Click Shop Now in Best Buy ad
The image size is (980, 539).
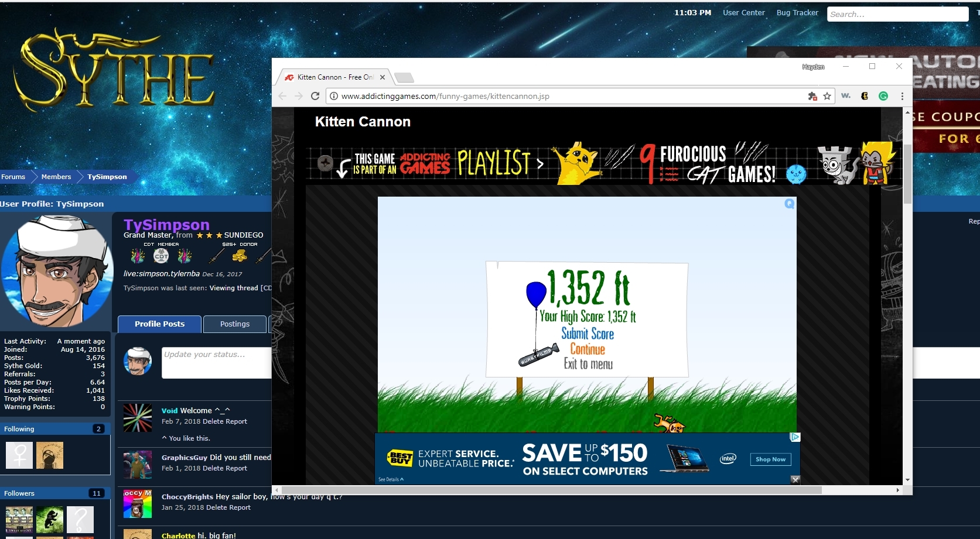pyautogui.click(x=770, y=459)
